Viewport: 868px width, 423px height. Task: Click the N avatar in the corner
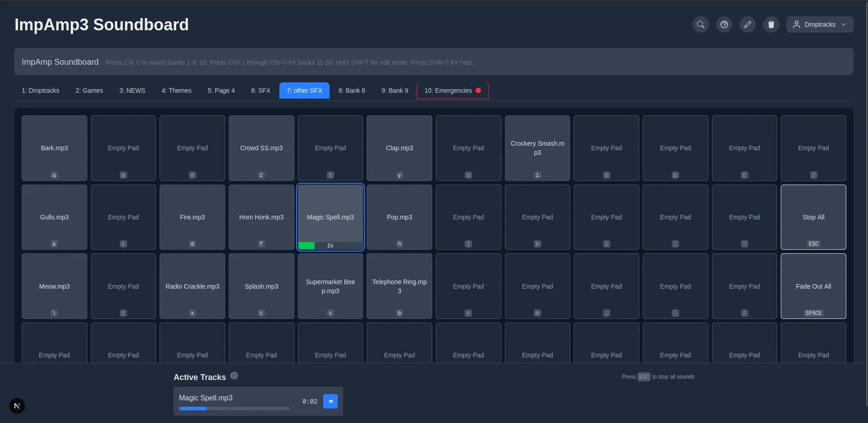[17, 406]
